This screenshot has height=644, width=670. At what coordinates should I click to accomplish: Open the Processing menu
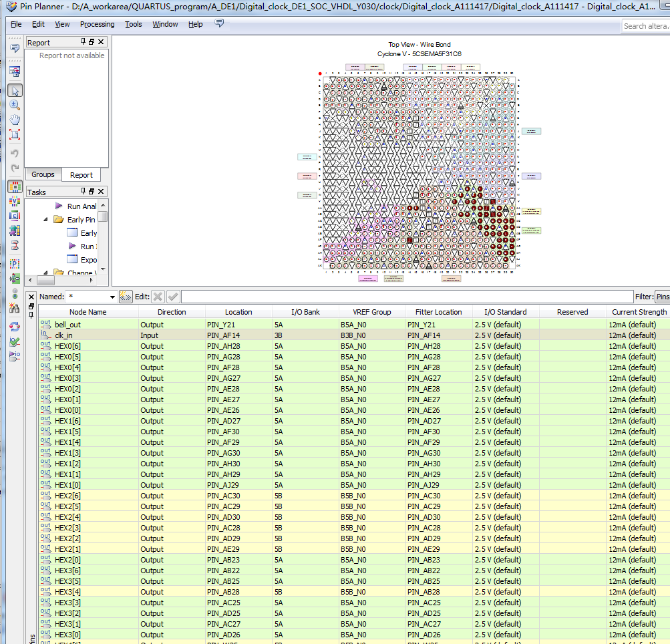pyautogui.click(x=97, y=24)
